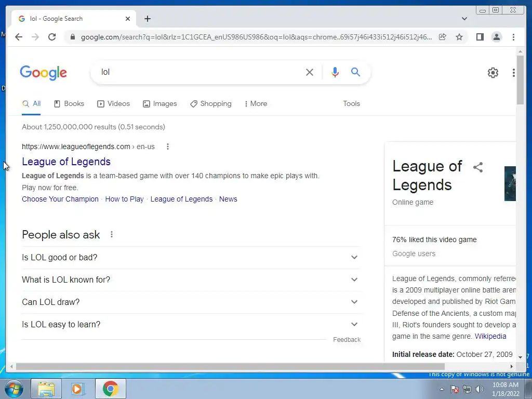Bookmark this page with star
Image resolution: width=532 pixels, height=399 pixels.
pyautogui.click(x=459, y=37)
